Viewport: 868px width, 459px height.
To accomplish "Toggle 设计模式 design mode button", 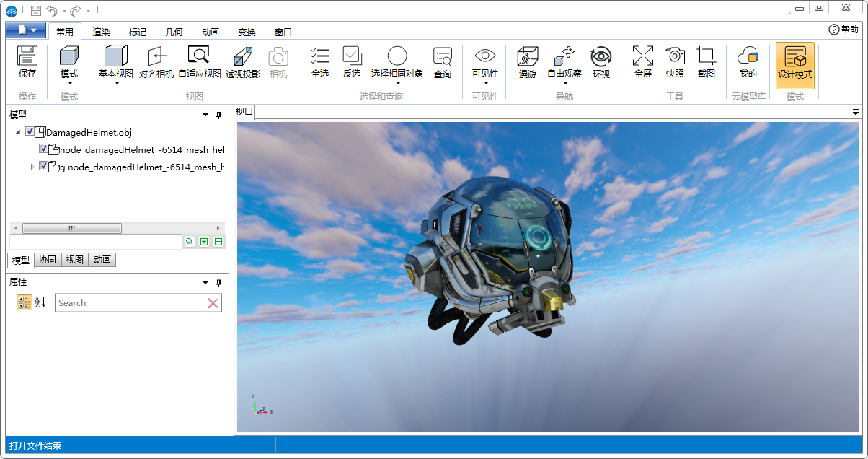I will coord(795,65).
